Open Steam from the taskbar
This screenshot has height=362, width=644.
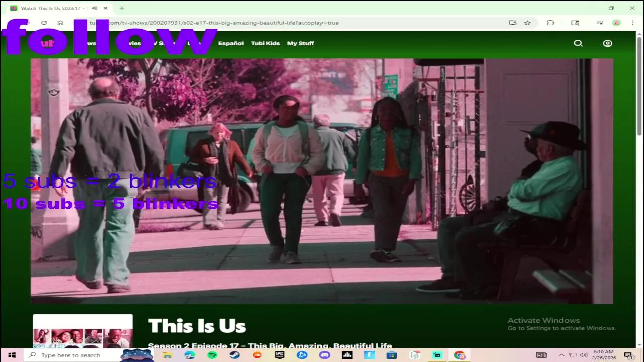(234, 355)
